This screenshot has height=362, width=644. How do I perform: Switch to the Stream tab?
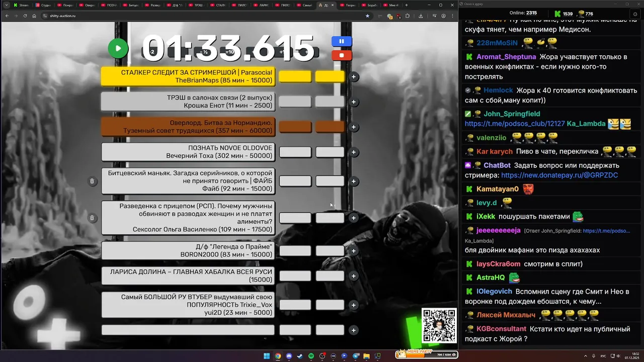[22, 5]
